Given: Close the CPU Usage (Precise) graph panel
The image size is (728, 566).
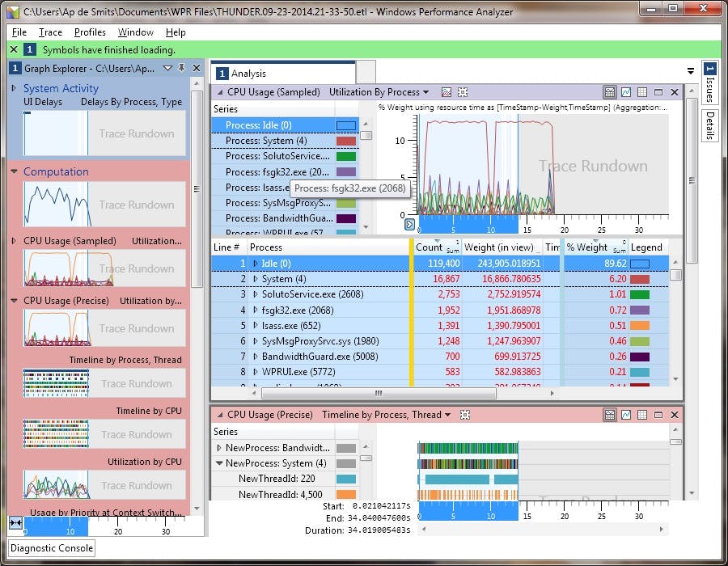Looking at the screenshot, I should coord(675,415).
